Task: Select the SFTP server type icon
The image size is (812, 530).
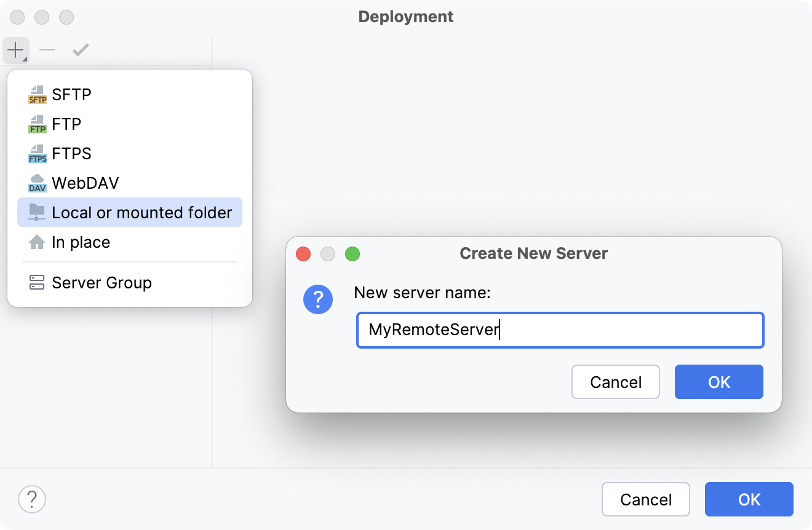Action: pos(36,94)
